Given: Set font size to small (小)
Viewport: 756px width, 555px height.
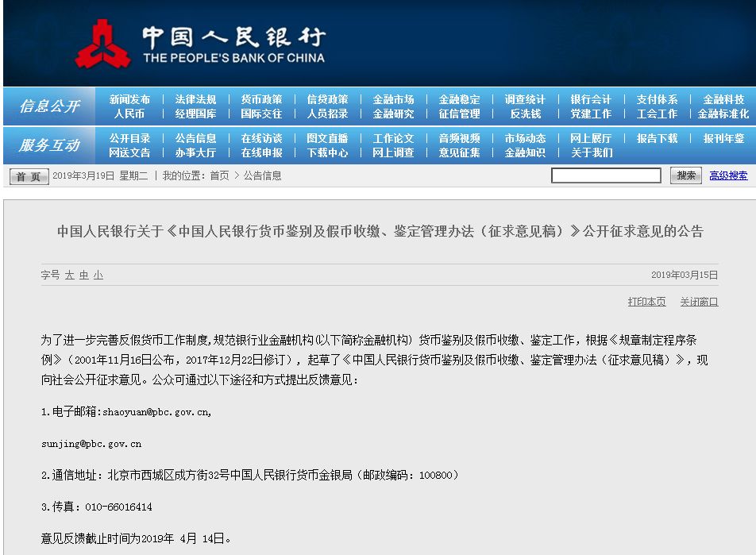Looking at the screenshot, I should 98,276.
